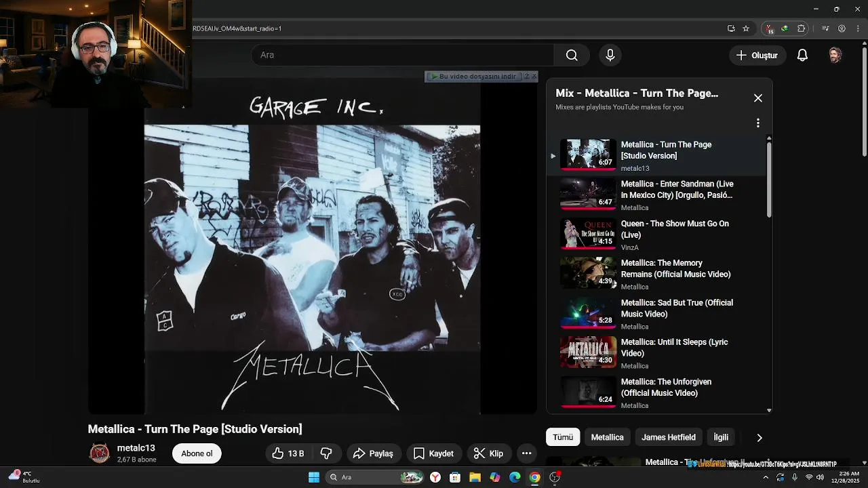Viewport: 868px width, 488px height.
Task: Click 'Bu video dosyasını indir' download bar
Action: pos(473,77)
